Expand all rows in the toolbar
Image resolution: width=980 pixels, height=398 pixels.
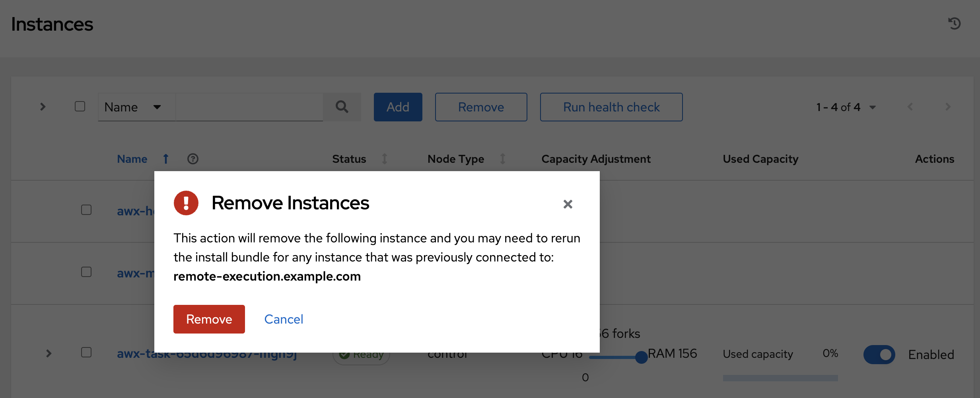[x=43, y=107]
